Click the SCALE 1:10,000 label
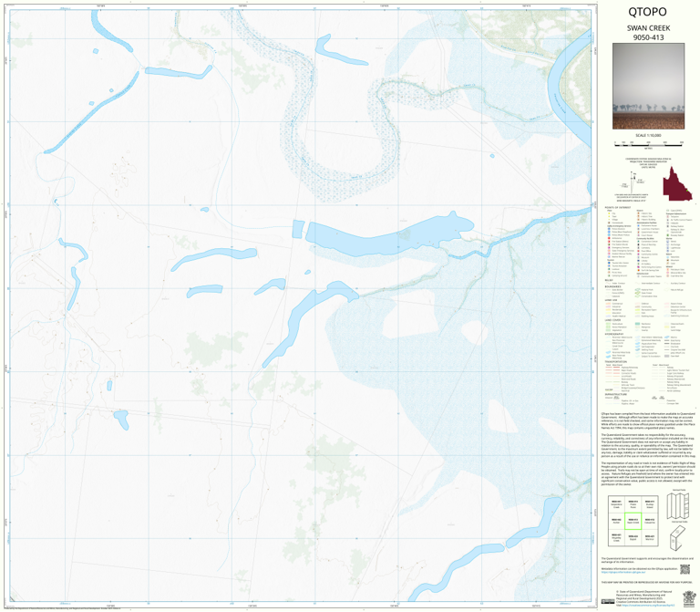The height and width of the screenshot is (612, 700). point(648,135)
